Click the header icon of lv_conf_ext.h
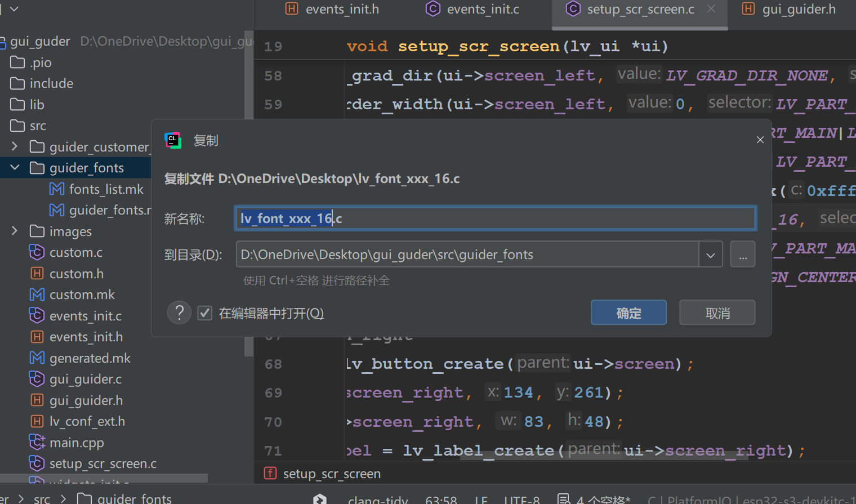The image size is (856, 504). coord(37,421)
